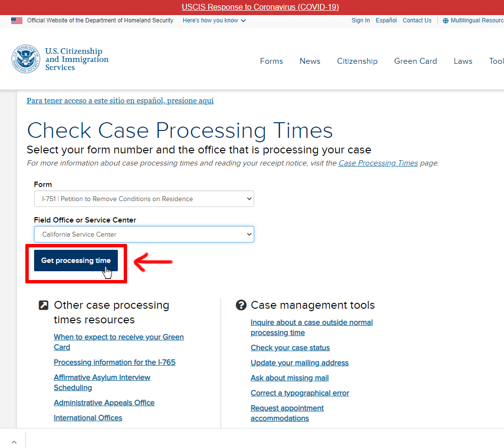The height and width of the screenshot is (448, 504).
Task: Click the US flag icon
Action: coord(17,20)
